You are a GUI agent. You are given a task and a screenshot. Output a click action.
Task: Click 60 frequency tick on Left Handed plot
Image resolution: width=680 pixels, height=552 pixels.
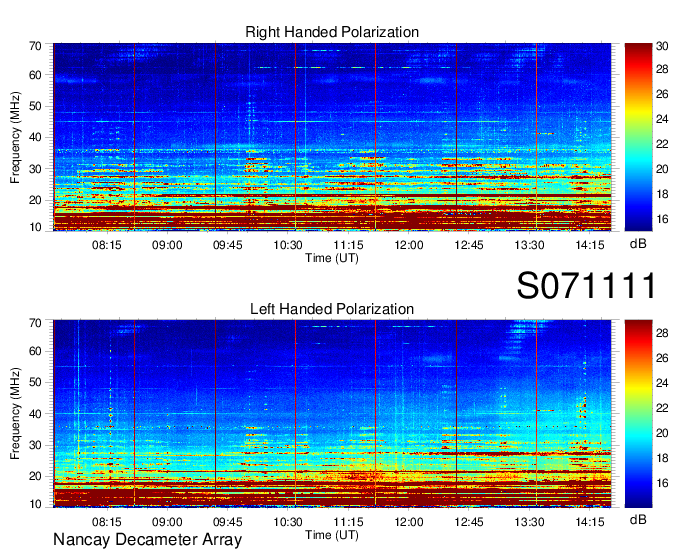click(35, 351)
